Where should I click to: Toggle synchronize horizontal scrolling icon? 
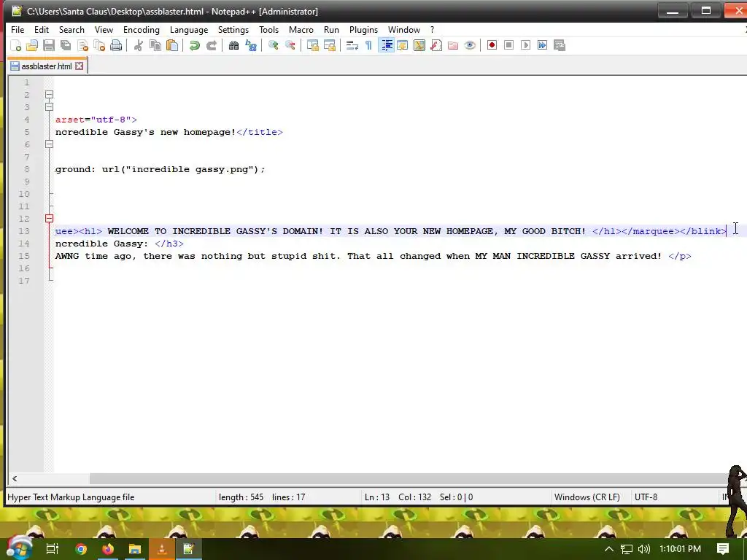(x=329, y=45)
